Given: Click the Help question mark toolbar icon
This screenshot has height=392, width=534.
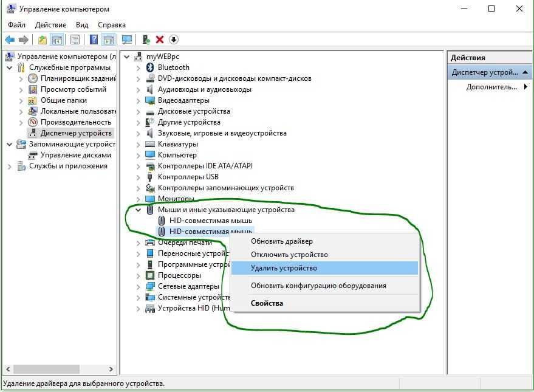Looking at the screenshot, I should coord(94,40).
